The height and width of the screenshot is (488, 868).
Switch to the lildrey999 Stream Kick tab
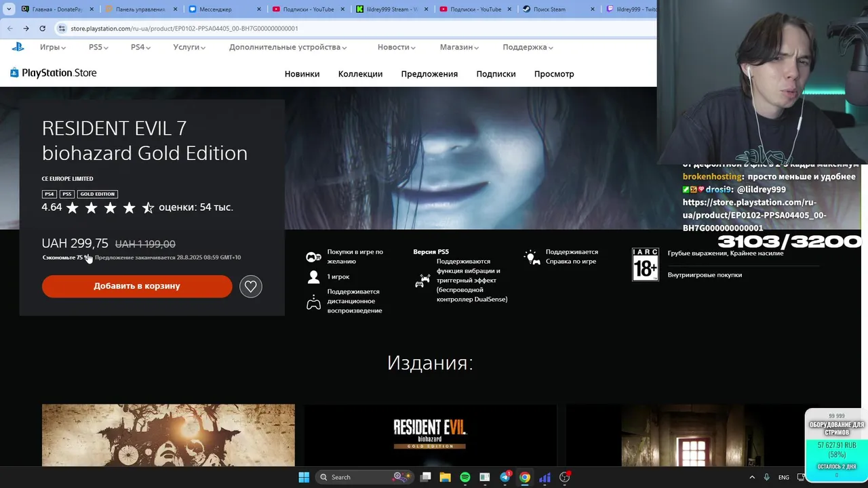392,9
